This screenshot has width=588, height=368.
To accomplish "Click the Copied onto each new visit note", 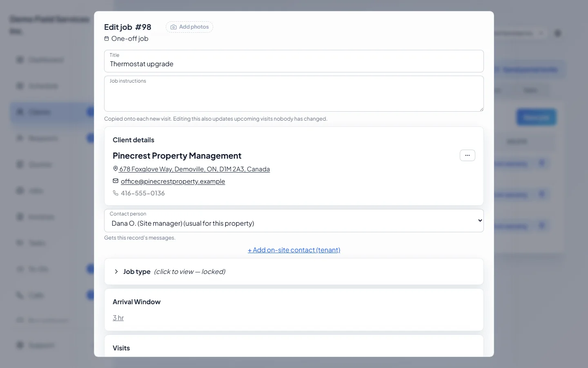I will coord(216,119).
